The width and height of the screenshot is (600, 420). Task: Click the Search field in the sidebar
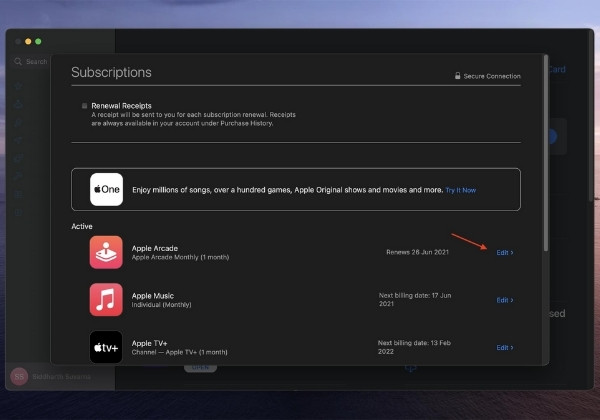pyautogui.click(x=31, y=62)
